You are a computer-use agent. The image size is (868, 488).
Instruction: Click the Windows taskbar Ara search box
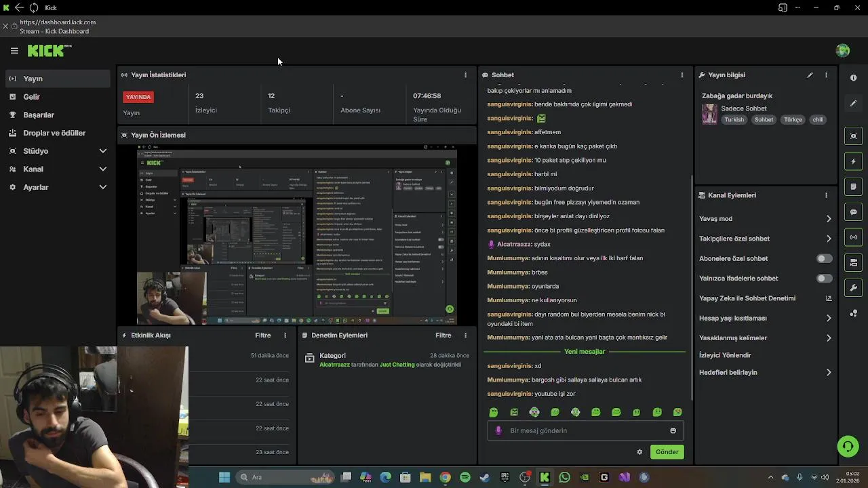(283, 477)
